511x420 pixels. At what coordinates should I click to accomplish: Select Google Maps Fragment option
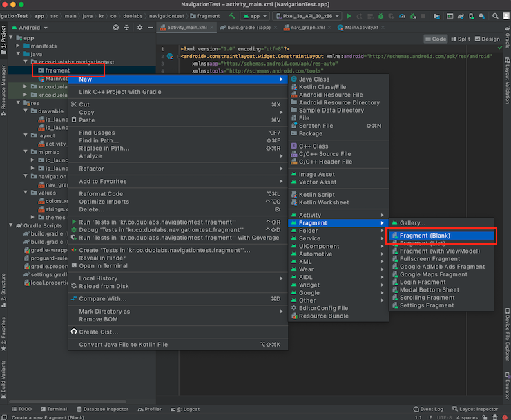pos(441,274)
